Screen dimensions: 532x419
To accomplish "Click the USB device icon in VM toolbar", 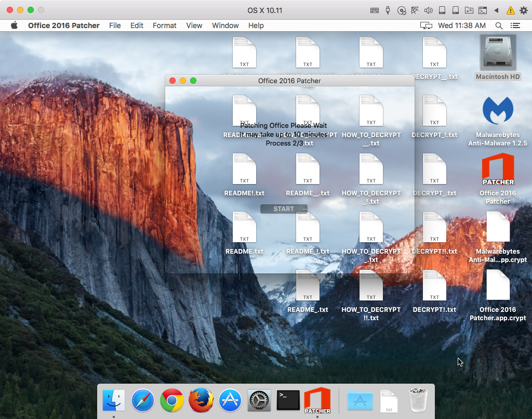I will point(388,10).
